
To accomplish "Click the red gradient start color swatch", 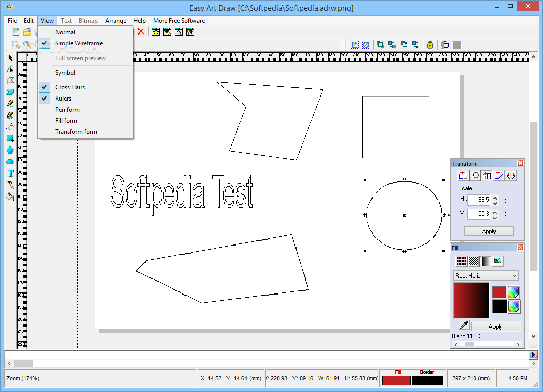I will (500, 292).
